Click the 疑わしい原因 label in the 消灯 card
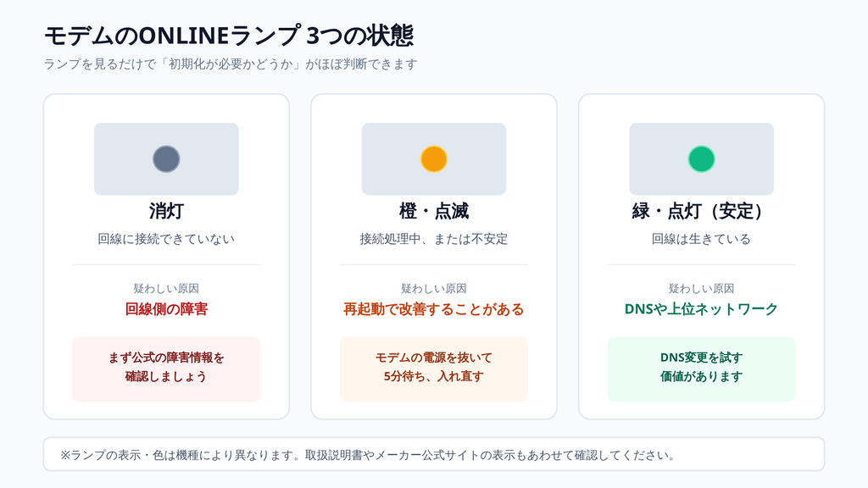 tap(166, 288)
